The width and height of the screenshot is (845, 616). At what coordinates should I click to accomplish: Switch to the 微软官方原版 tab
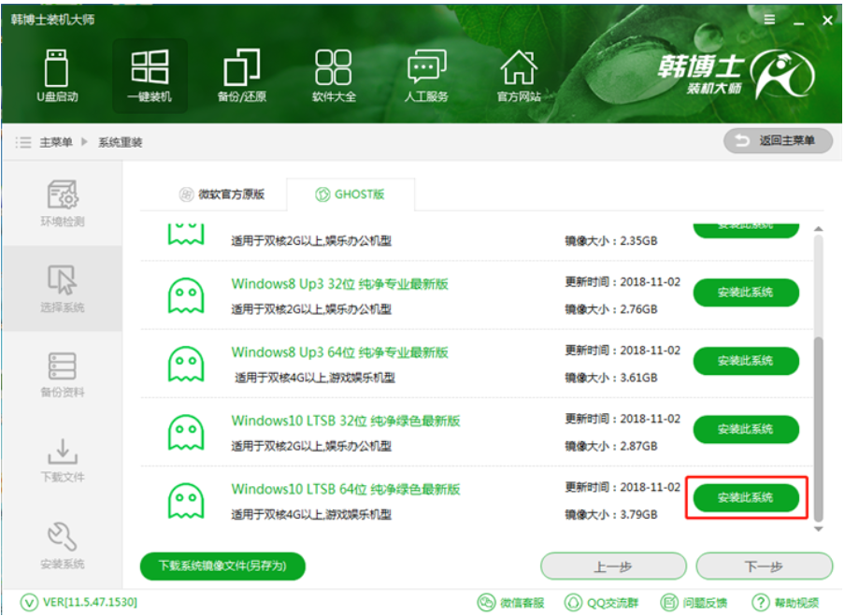222,194
